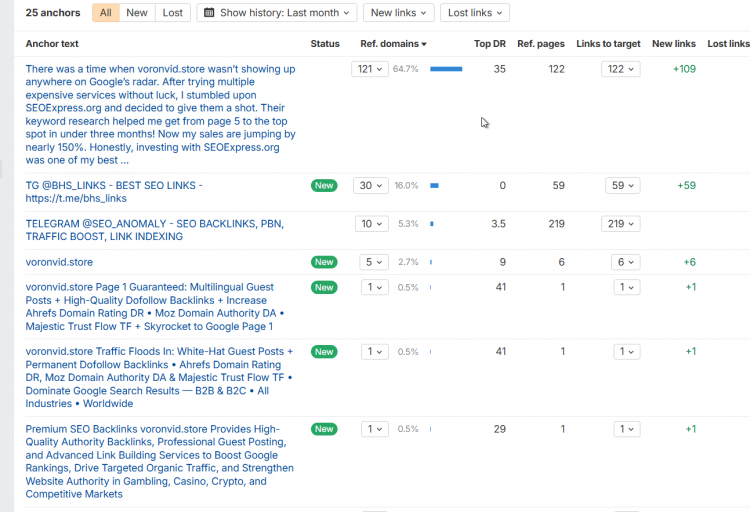This screenshot has width=750, height=512.
Task: Sort by Ref. domains column header
Action: click(393, 44)
